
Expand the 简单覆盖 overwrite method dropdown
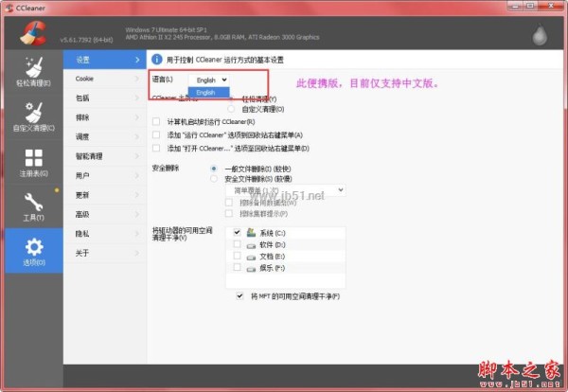pyautogui.click(x=284, y=190)
